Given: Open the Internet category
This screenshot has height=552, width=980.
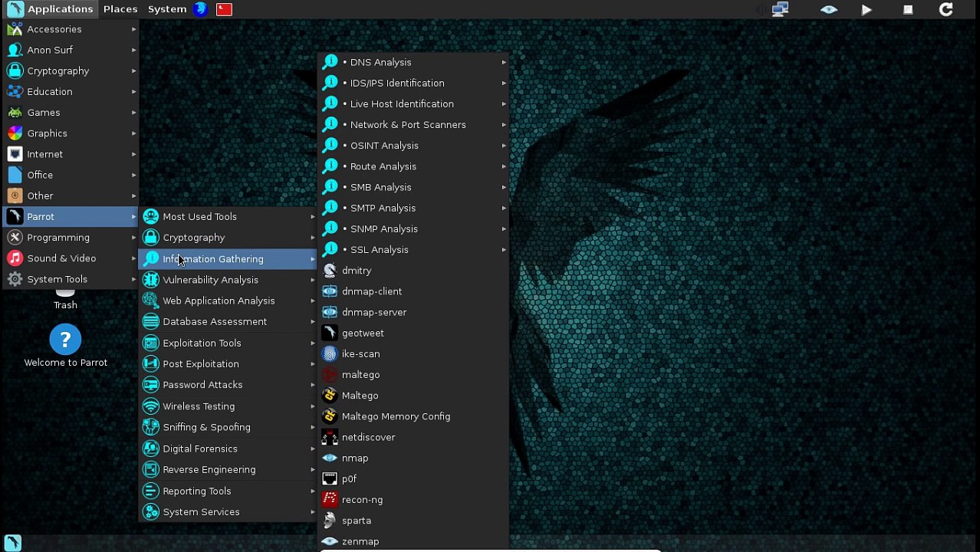Looking at the screenshot, I should click(x=71, y=154).
